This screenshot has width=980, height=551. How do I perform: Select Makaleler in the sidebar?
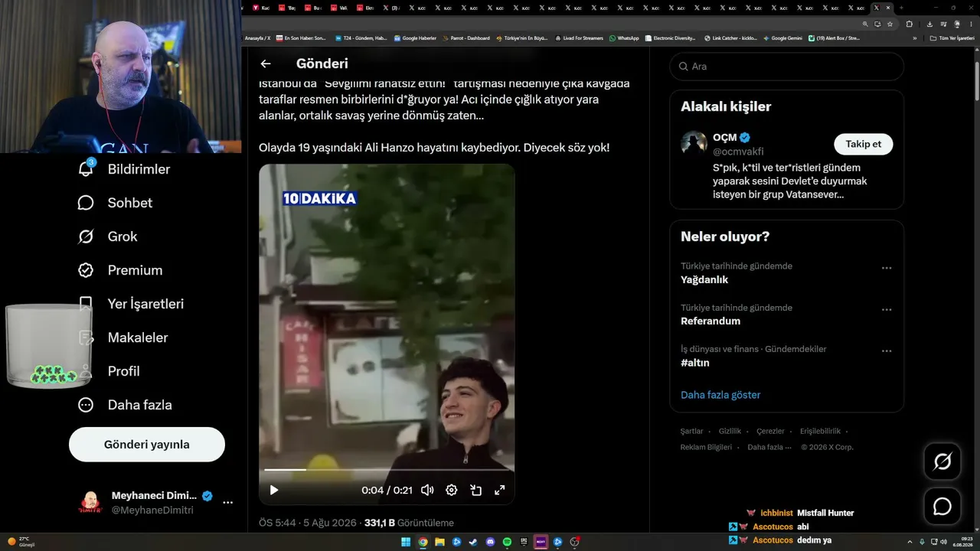138,337
